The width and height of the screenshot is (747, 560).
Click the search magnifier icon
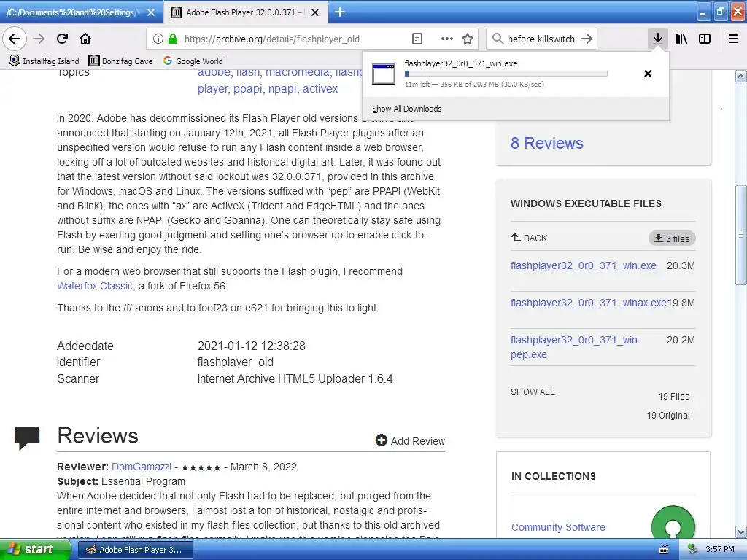[498, 39]
